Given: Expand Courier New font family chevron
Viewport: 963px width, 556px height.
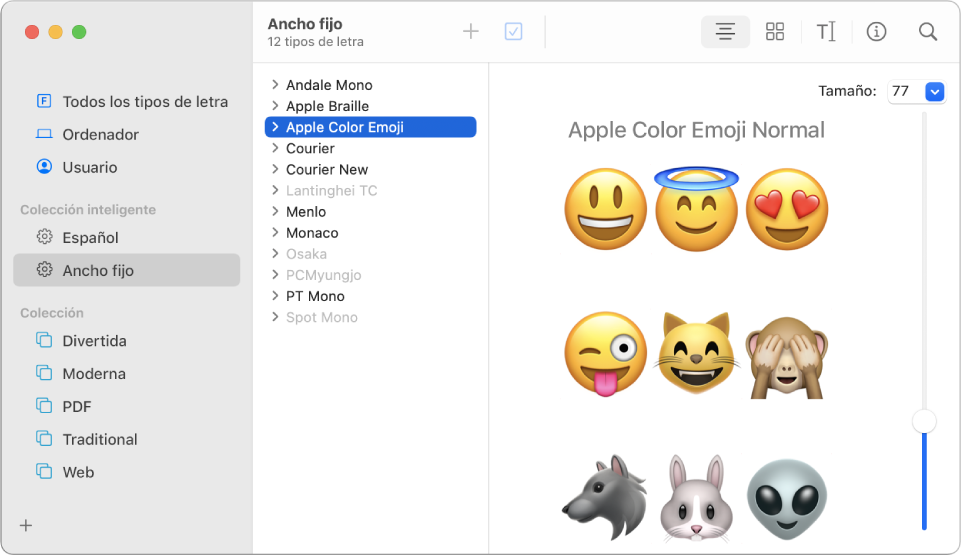Looking at the screenshot, I should pyautogui.click(x=275, y=169).
